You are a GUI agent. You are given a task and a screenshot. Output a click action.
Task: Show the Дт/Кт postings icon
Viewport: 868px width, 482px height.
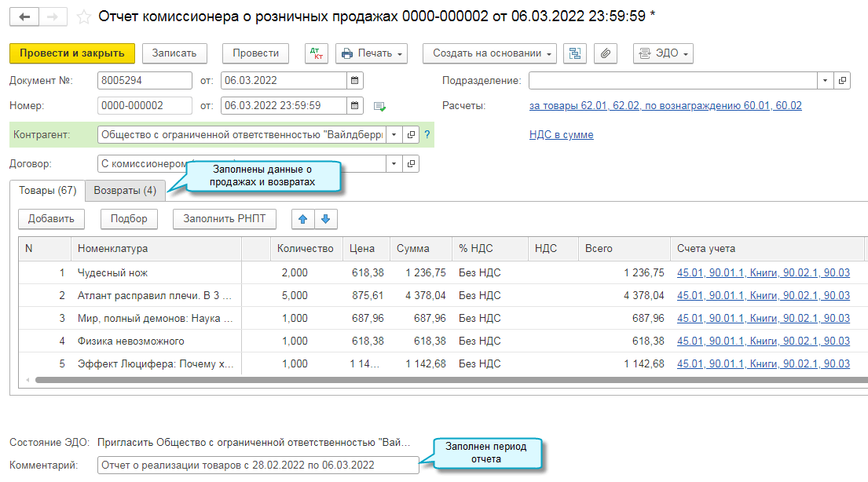(x=317, y=53)
